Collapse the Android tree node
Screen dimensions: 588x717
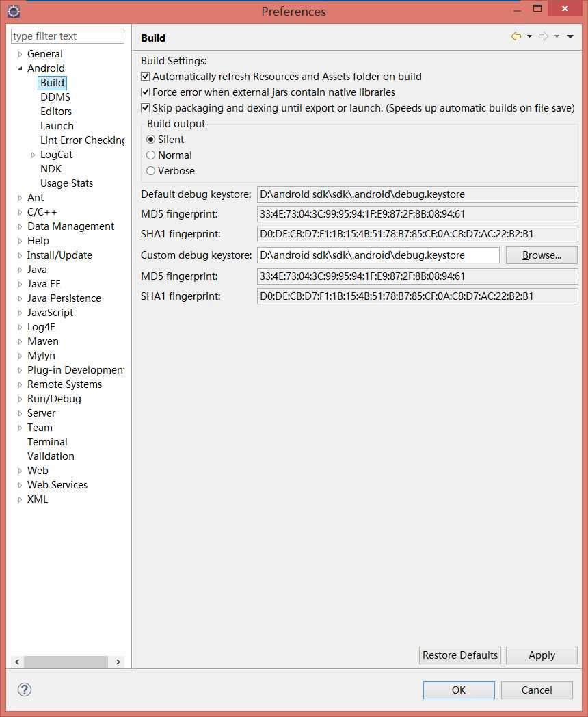click(20, 68)
